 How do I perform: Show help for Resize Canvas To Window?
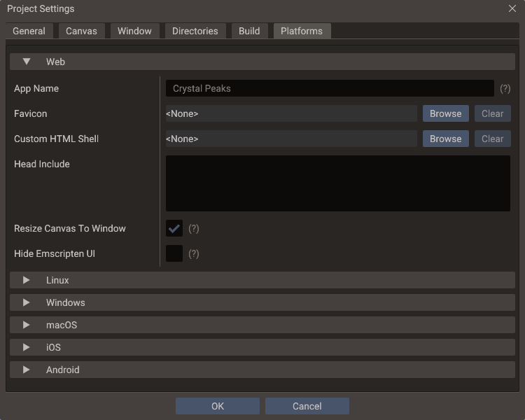click(x=193, y=229)
